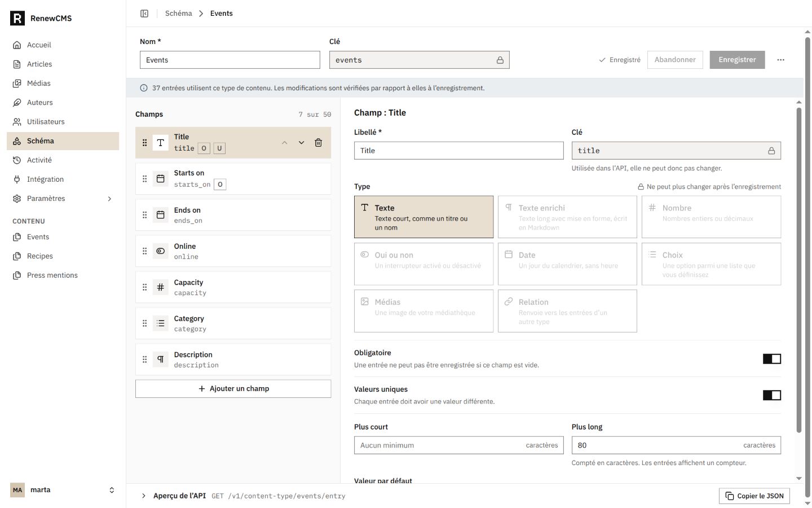Delete the Title field with trash icon

[318, 143]
